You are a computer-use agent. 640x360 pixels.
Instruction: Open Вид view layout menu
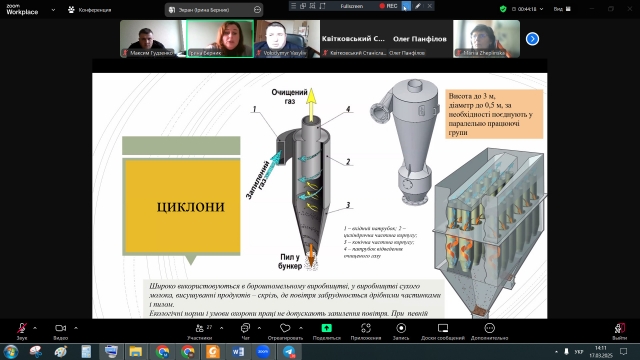pyautogui.click(x=562, y=9)
